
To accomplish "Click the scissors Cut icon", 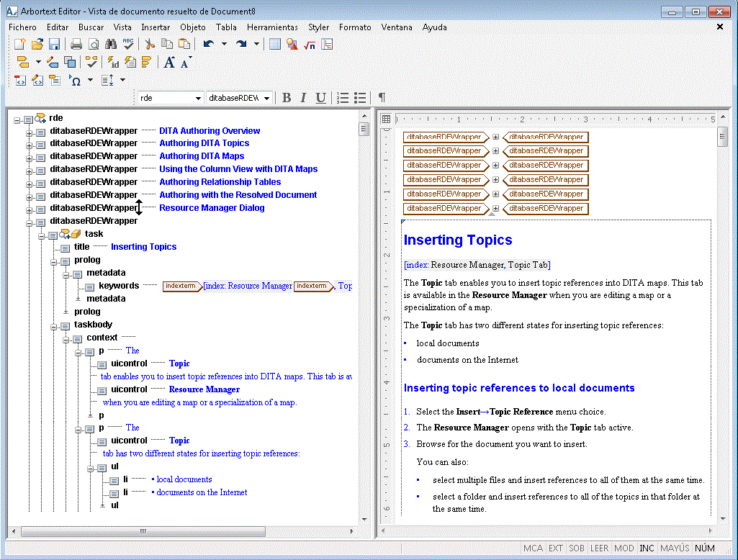I will tap(150, 45).
